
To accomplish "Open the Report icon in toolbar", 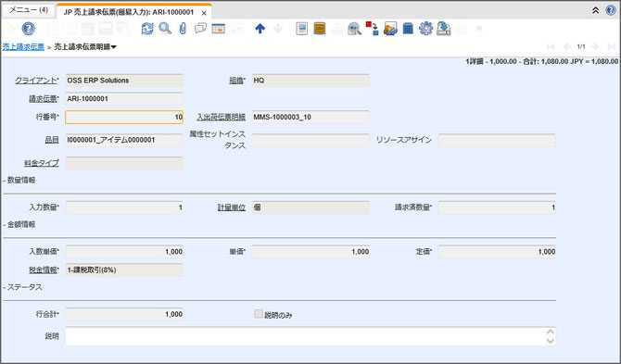I will (x=302, y=29).
